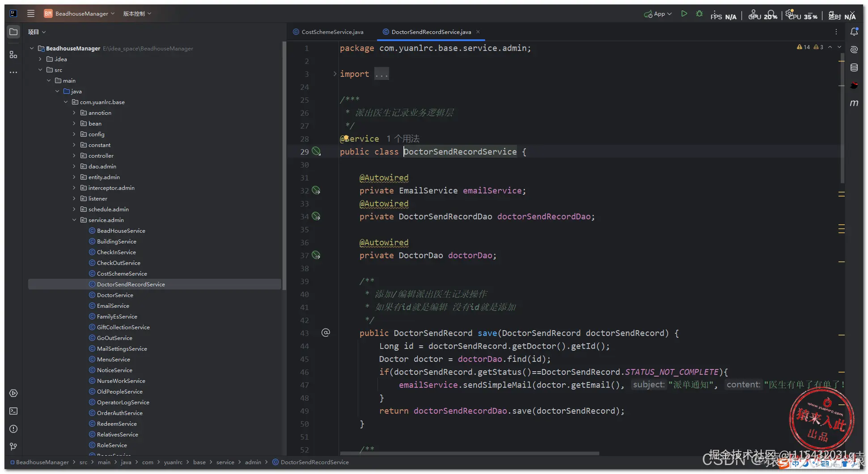Screen dimensions: 868x474
Task: Click 'yuanlrc' in the breadcrumb bar
Action: [173, 462]
